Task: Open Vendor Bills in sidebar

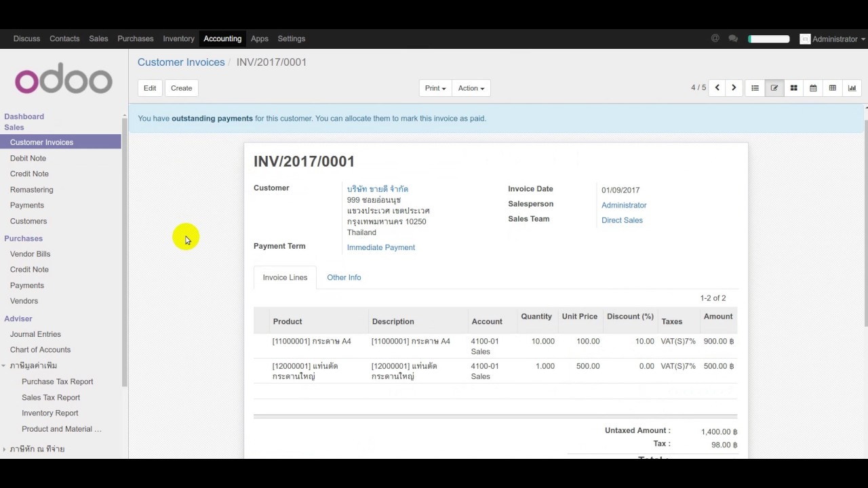Action: click(x=30, y=254)
